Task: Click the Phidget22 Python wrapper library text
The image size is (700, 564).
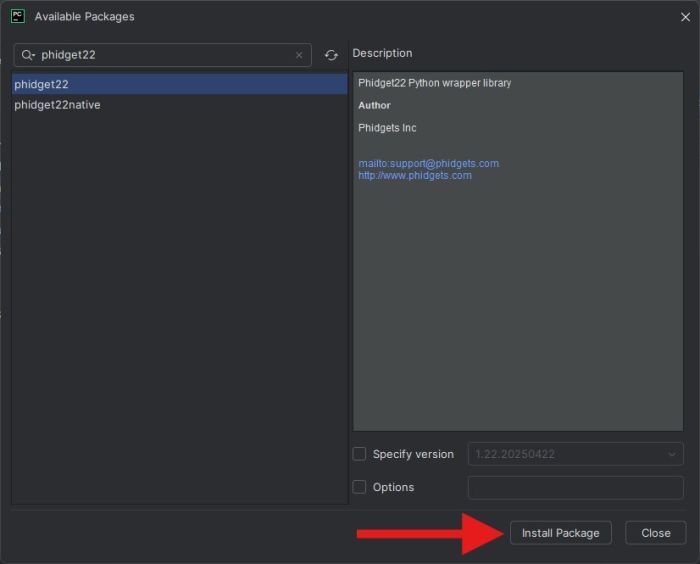Action: click(x=434, y=83)
